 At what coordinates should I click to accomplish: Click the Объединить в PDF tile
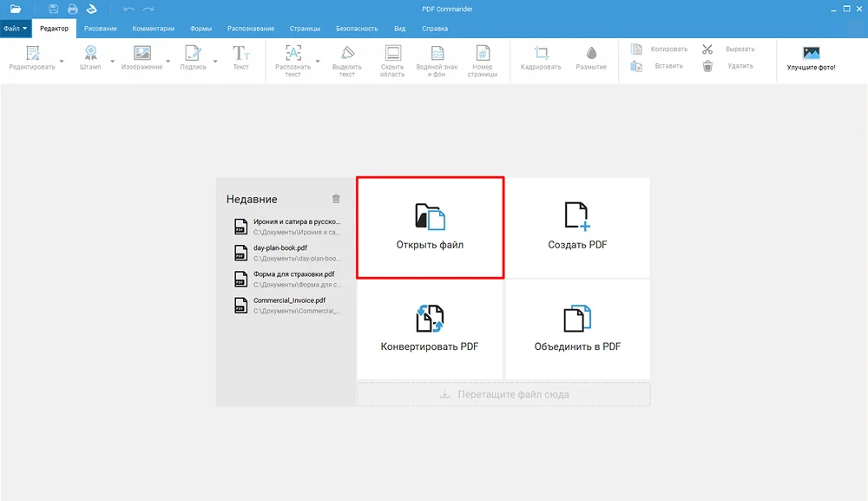click(577, 329)
